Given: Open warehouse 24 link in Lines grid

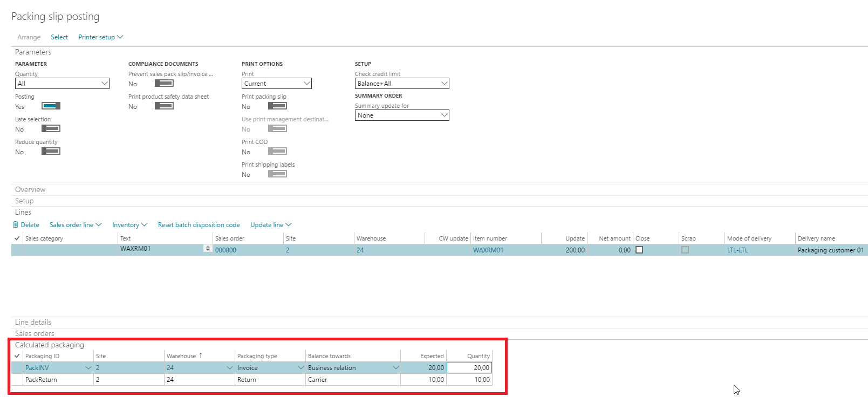Looking at the screenshot, I should coord(360,250).
